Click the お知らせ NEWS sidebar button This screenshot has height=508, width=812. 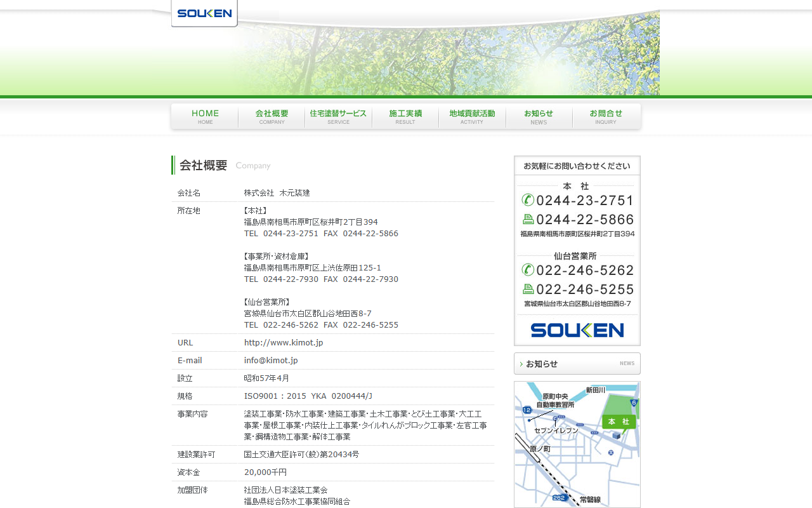tap(577, 364)
